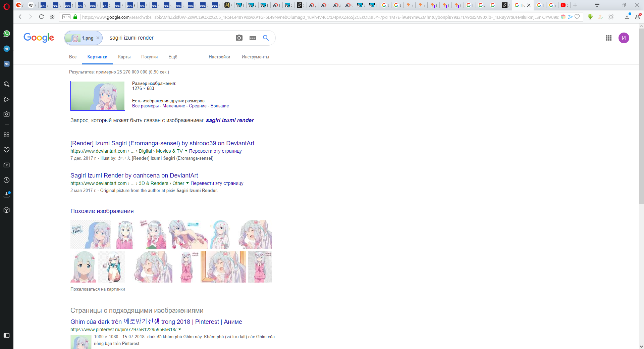
Task: Open the oanhcena DeviantArt result
Action: coord(134,176)
